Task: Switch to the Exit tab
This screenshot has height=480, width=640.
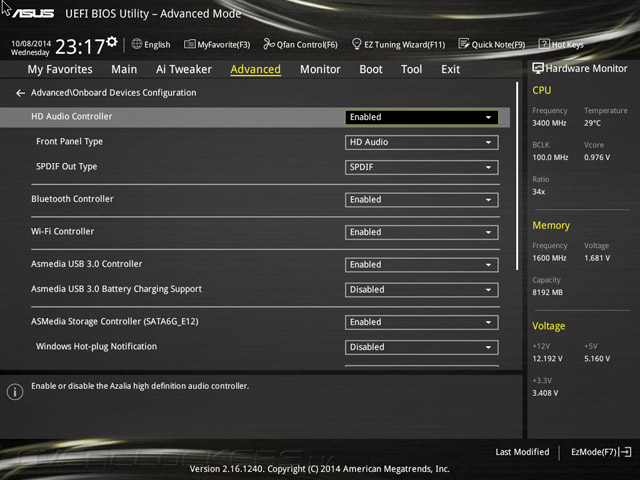Action: pyautogui.click(x=450, y=69)
